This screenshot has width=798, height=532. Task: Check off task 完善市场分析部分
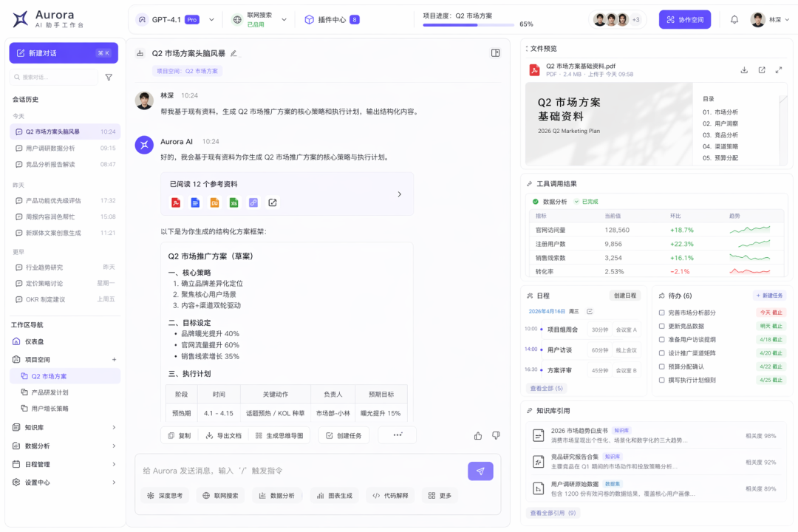pyautogui.click(x=661, y=313)
